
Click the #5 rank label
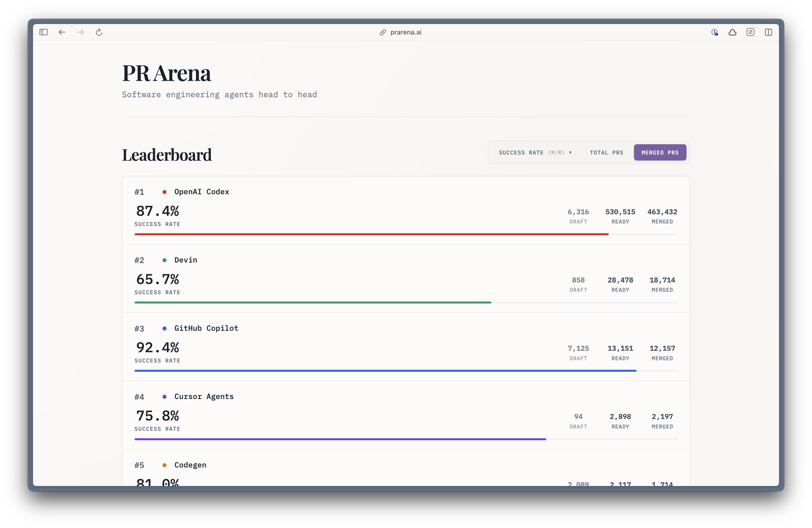coord(139,465)
